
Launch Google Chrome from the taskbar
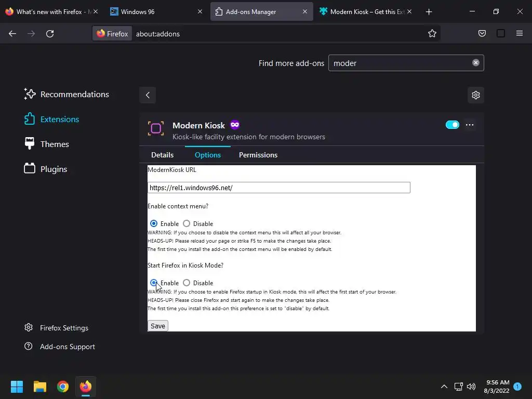63,387
